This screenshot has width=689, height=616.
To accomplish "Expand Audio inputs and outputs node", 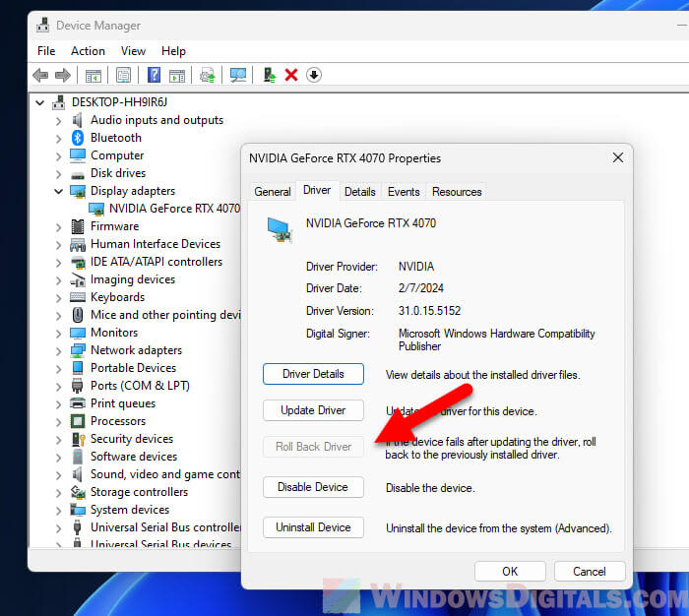I will (58, 121).
